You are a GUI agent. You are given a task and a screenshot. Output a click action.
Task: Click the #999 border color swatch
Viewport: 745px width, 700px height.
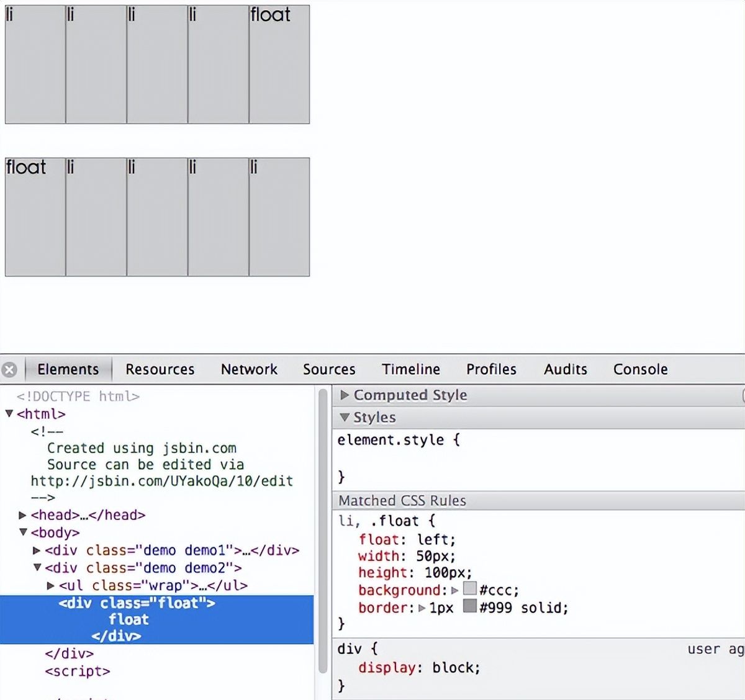[470, 606]
